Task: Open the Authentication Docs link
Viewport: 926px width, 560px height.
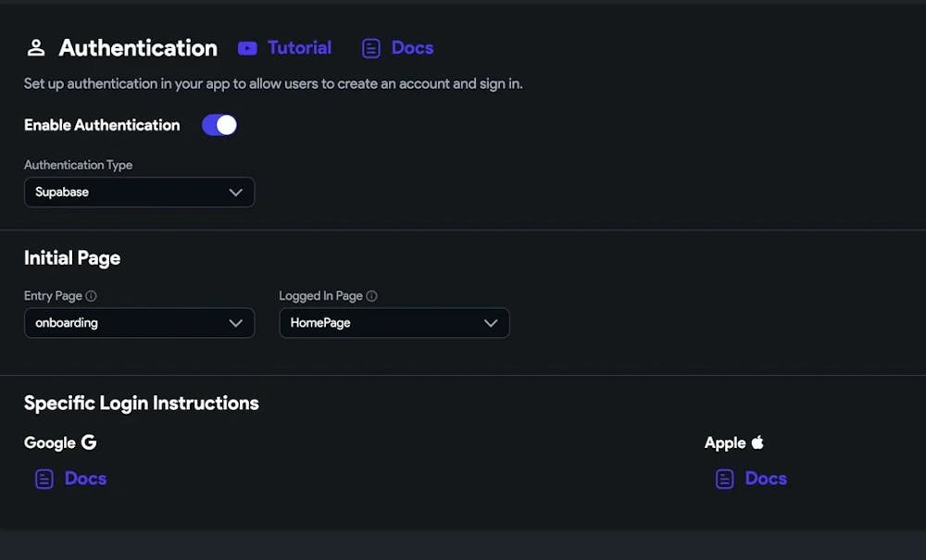Action: coord(412,48)
